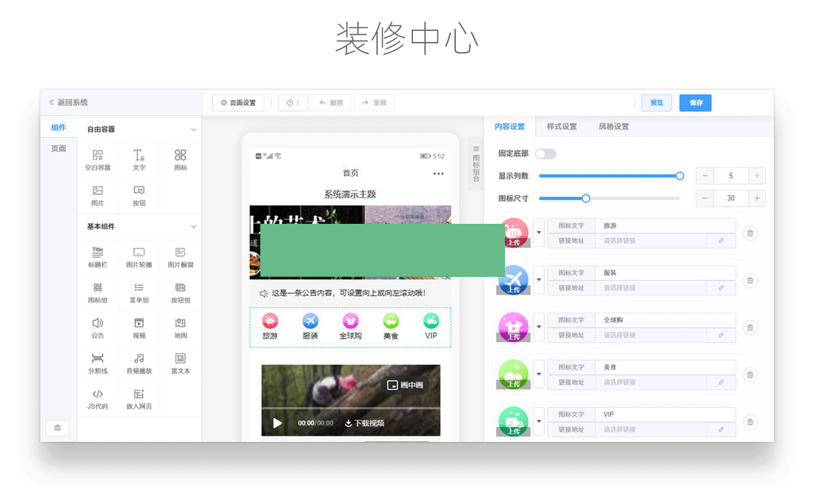Open dropdown arrow beside 美食 icon
Image resolution: width=813 pixels, height=504 pixels.
pyautogui.click(x=539, y=375)
